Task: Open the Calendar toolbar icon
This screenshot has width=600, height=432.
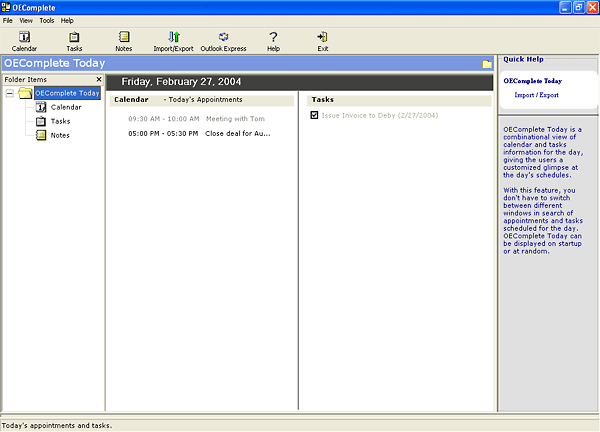Action: (x=24, y=41)
